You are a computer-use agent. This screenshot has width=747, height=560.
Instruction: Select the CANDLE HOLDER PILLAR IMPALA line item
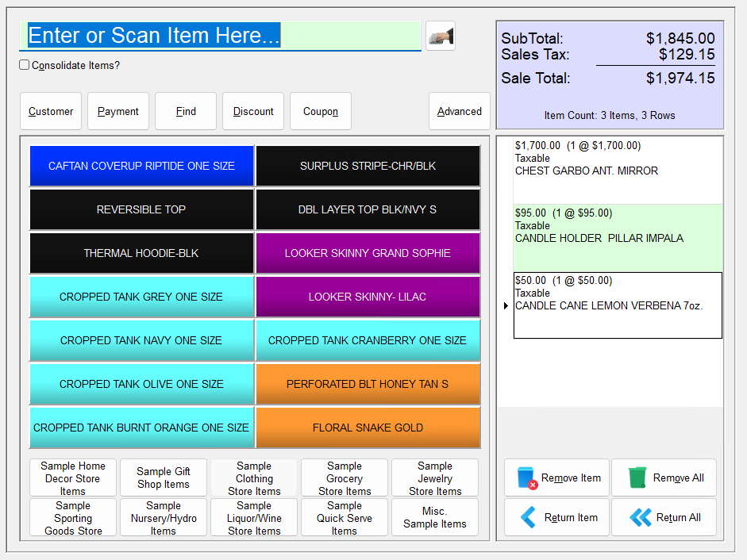(x=618, y=236)
